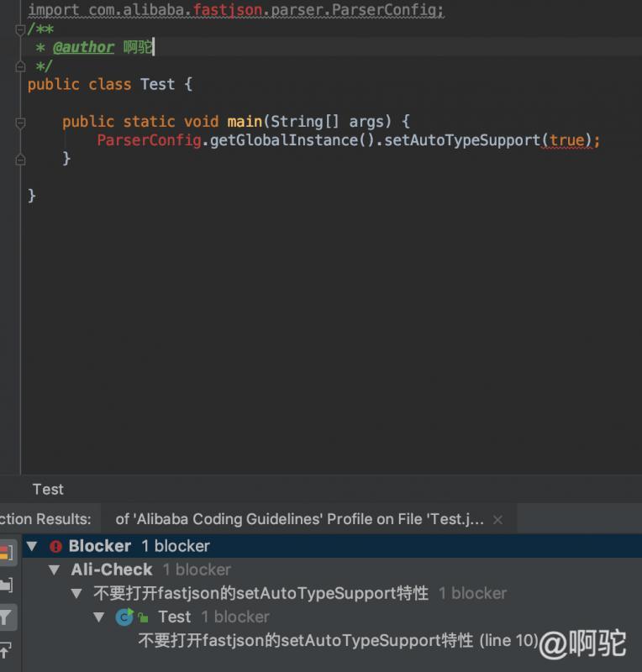Click the Test breadcrumb below the editor
642x672 pixels.
pos(48,489)
